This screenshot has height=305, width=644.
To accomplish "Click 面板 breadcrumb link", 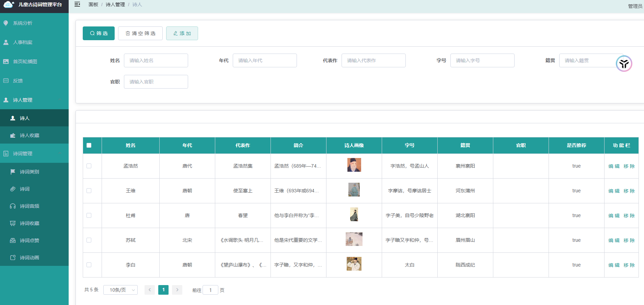I will pos(93,4).
